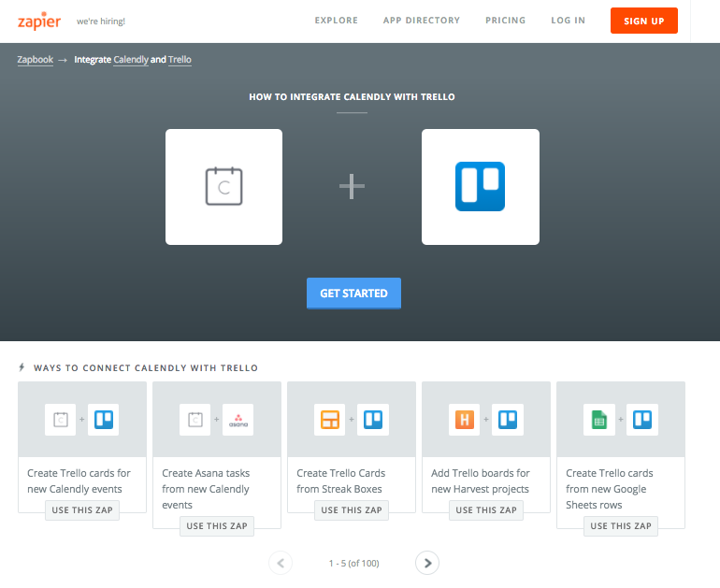The height and width of the screenshot is (588, 720).
Task: Click the Asana icon in zap card
Action: tap(238, 420)
